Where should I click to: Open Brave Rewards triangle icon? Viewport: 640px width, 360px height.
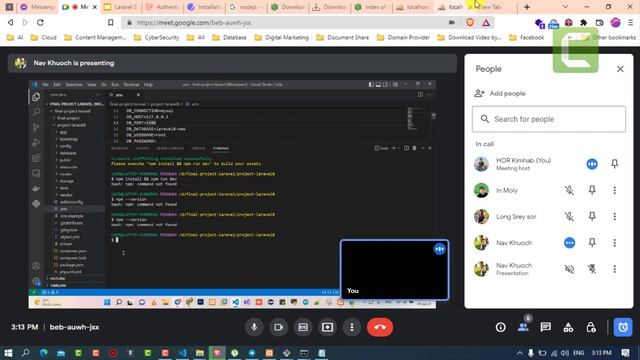click(x=486, y=22)
